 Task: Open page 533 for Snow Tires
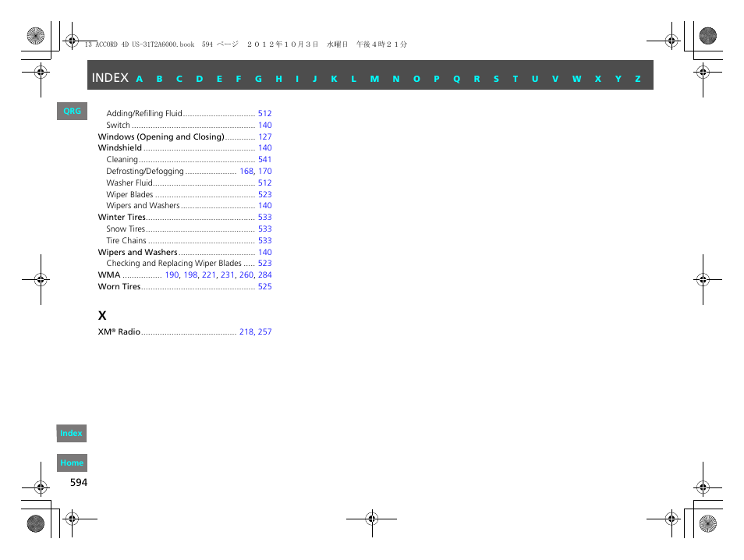click(x=264, y=229)
